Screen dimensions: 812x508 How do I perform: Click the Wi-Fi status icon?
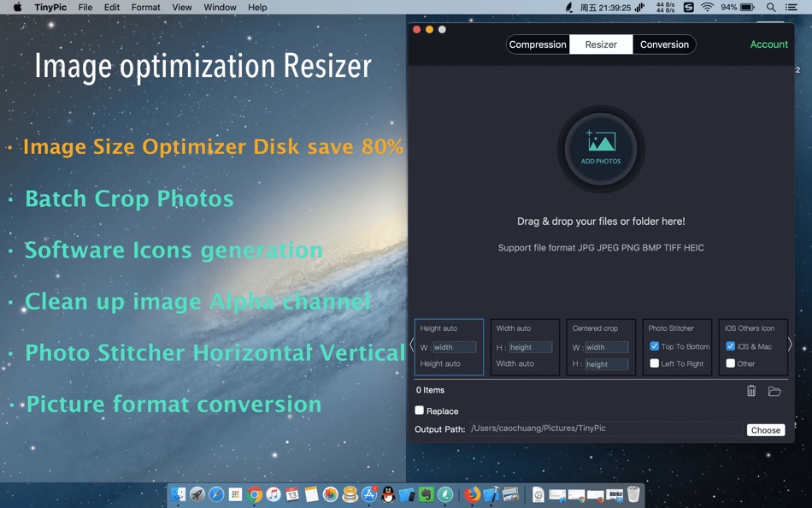pos(707,7)
